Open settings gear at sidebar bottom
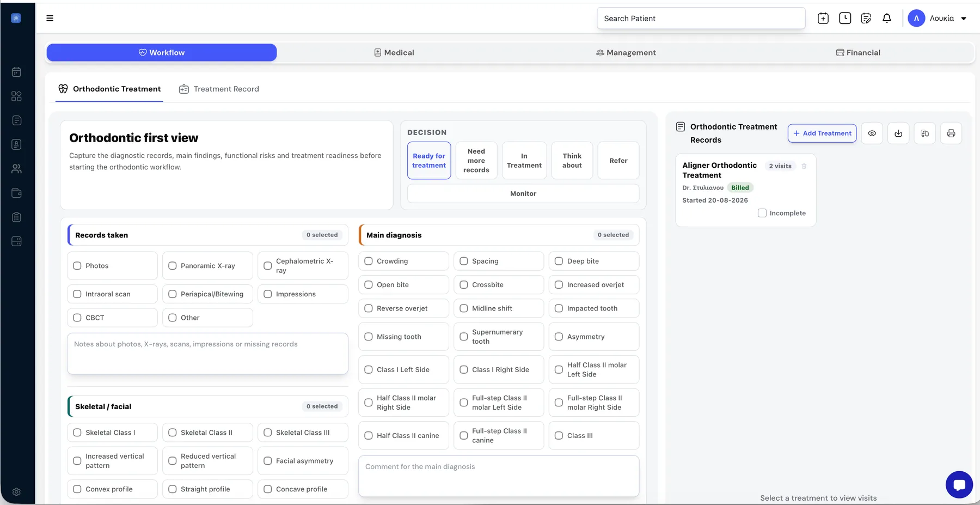The image size is (980, 505). [17, 491]
